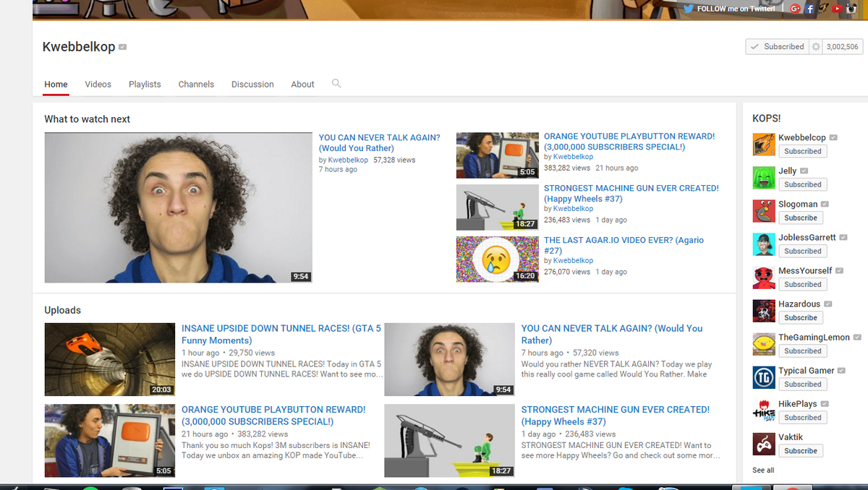Click HikePlays avatar in sidebar

coord(764,411)
